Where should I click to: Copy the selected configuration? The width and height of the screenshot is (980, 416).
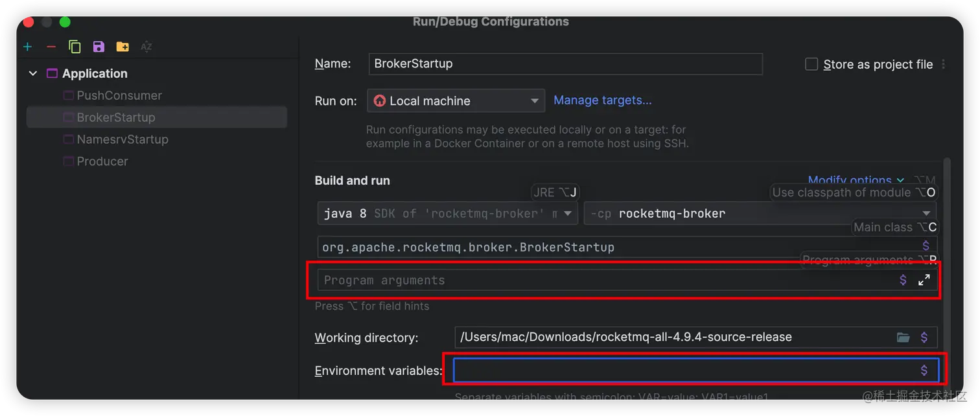point(75,47)
